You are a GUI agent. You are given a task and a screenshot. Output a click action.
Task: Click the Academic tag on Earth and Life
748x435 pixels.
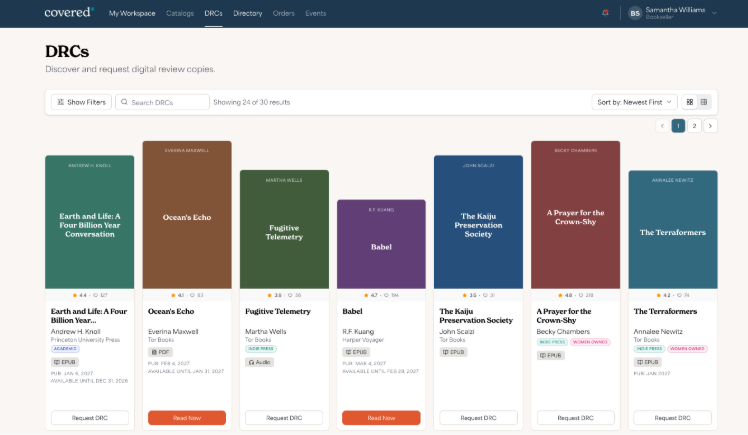click(x=65, y=349)
